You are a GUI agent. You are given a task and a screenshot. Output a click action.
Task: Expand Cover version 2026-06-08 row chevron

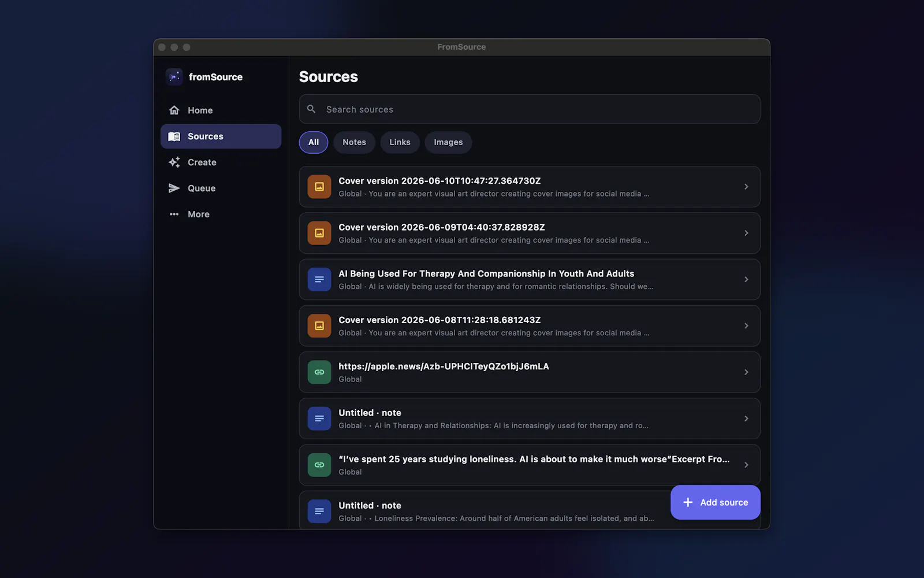(746, 326)
